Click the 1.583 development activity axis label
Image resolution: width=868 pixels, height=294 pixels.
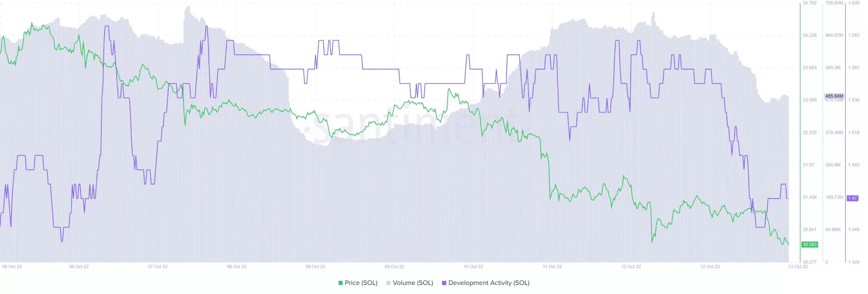[854, 35]
